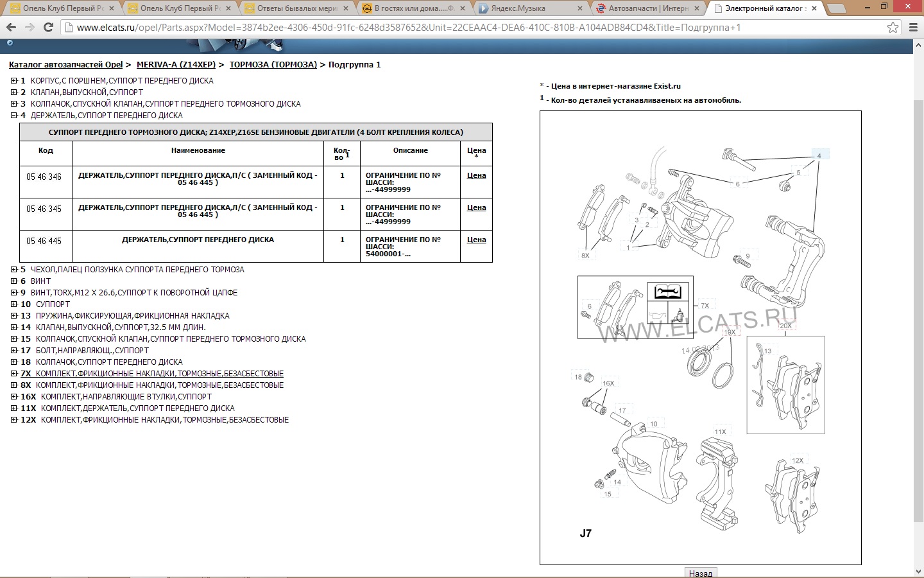Close the Яндекс.Музыка tab
Screen dimensions: 924x578
click(580, 8)
